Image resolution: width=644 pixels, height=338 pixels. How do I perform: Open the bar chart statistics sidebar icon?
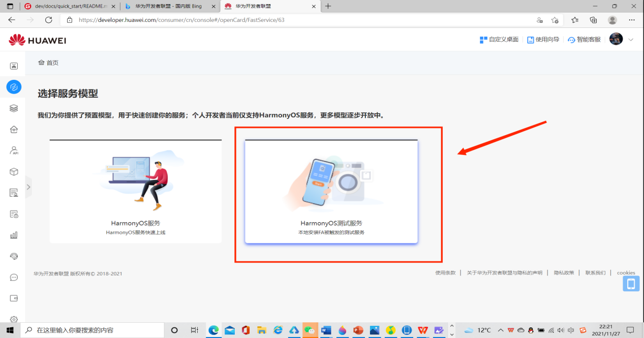[14, 235]
